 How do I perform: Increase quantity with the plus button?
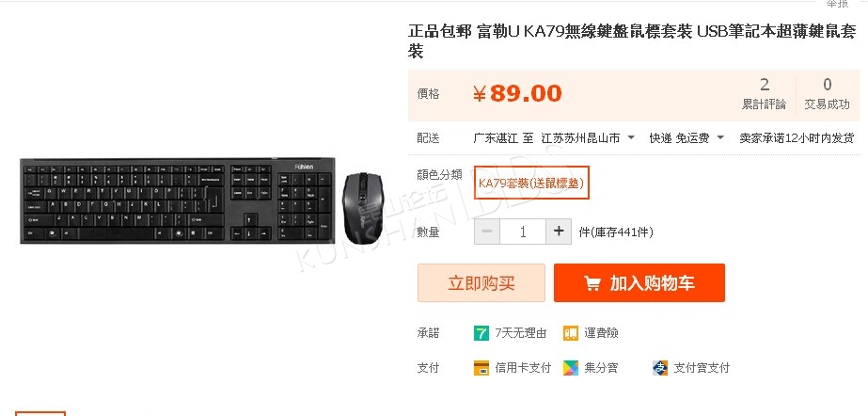click(559, 232)
